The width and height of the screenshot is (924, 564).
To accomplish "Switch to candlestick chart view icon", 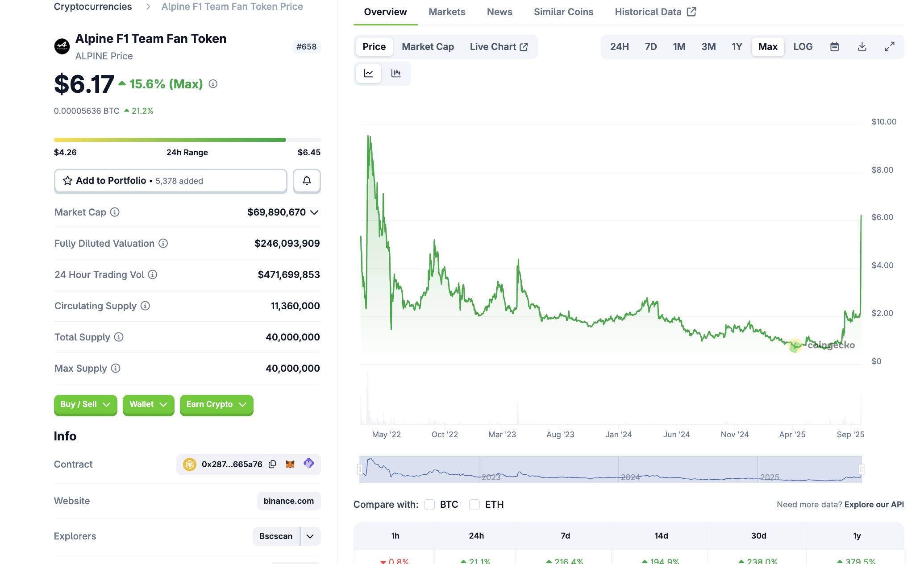I will pos(395,73).
